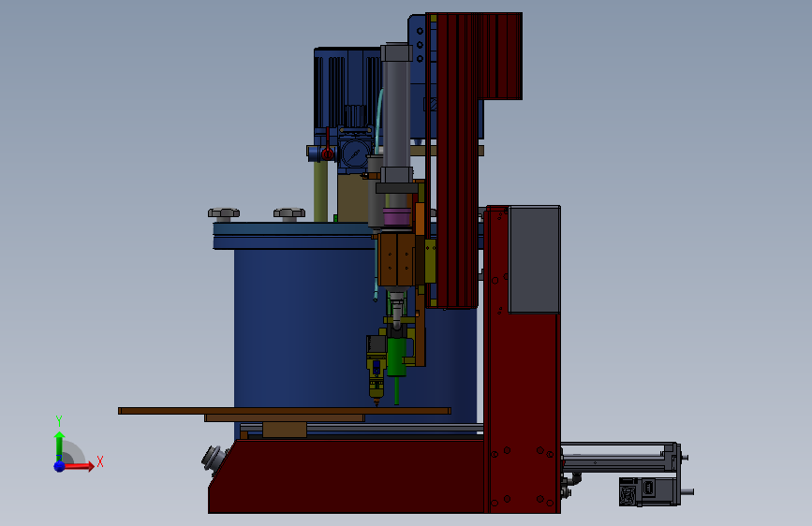This screenshot has height=526, width=812.
Task: Click the green Y axis arrow of the triad
Action: coord(59,446)
